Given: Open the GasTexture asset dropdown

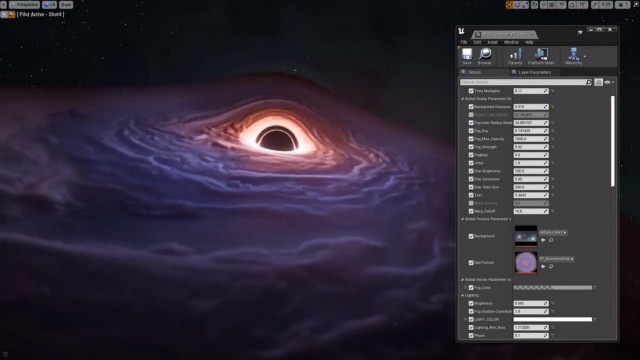Looking at the screenshot, I should pyautogui.click(x=557, y=259).
